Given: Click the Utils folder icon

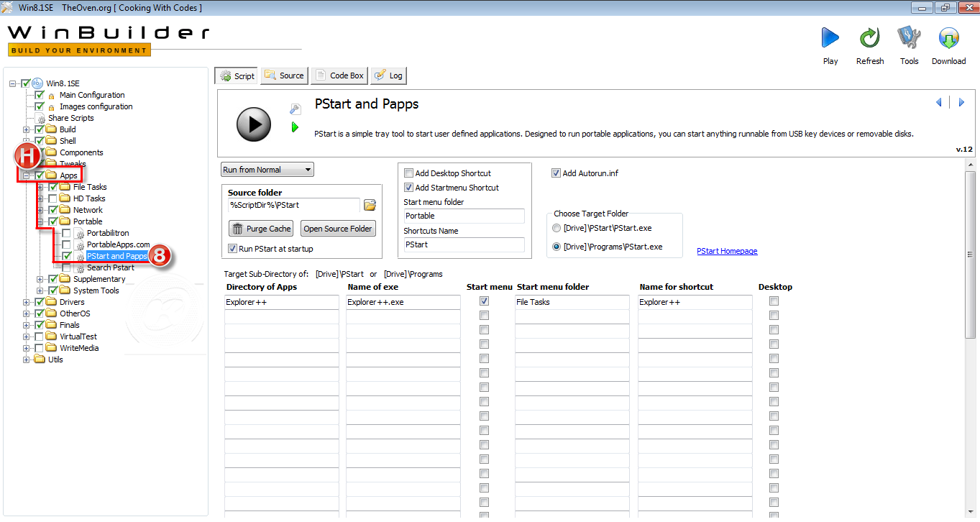Looking at the screenshot, I should pyautogui.click(x=40, y=360).
